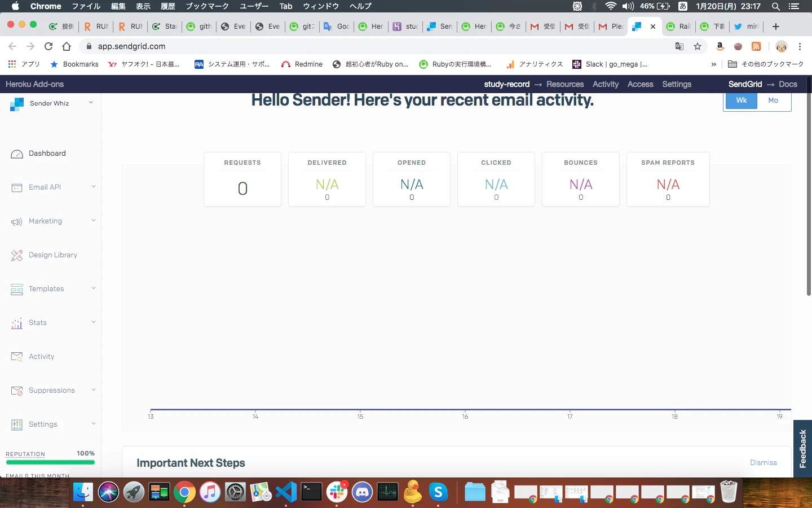The width and height of the screenshot is (812, 508).
Task: Open Finder from the Dock
Action: [x=83, y=492]
